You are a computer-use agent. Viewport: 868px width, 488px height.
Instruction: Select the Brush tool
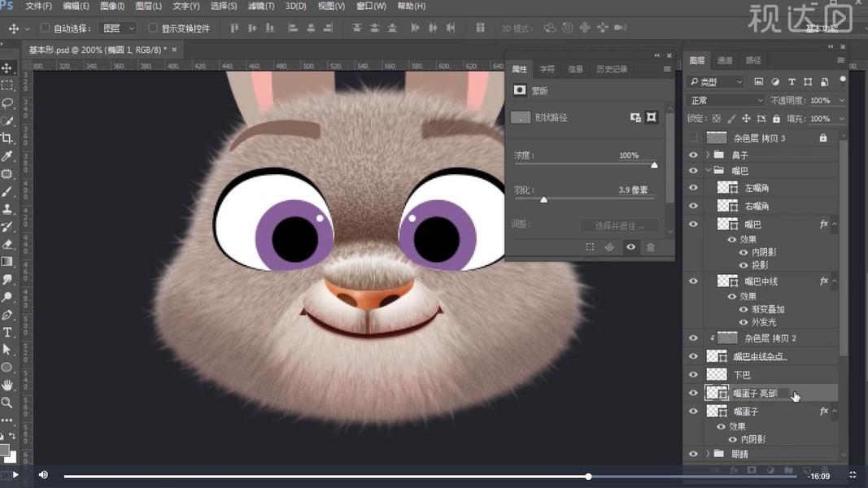tap(7, 191)
